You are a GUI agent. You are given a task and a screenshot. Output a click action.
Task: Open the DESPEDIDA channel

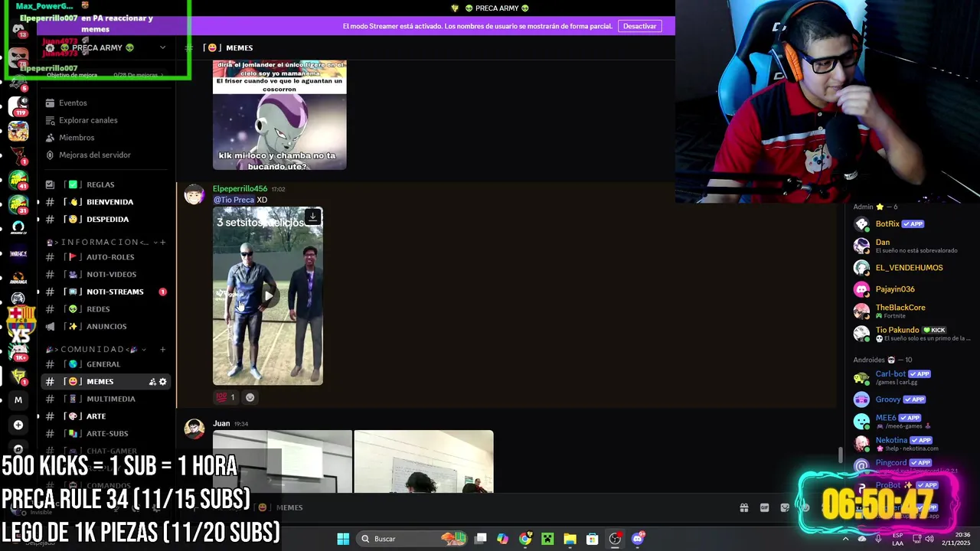click(x=107, y=219)
